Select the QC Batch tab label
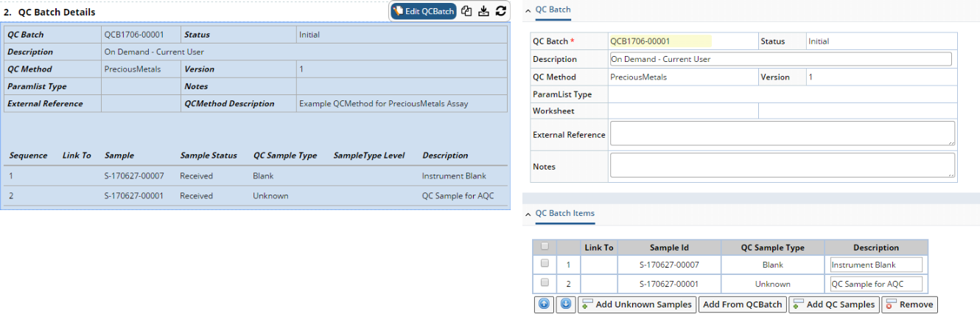This screenshot has height=317, width=980. 553,9
